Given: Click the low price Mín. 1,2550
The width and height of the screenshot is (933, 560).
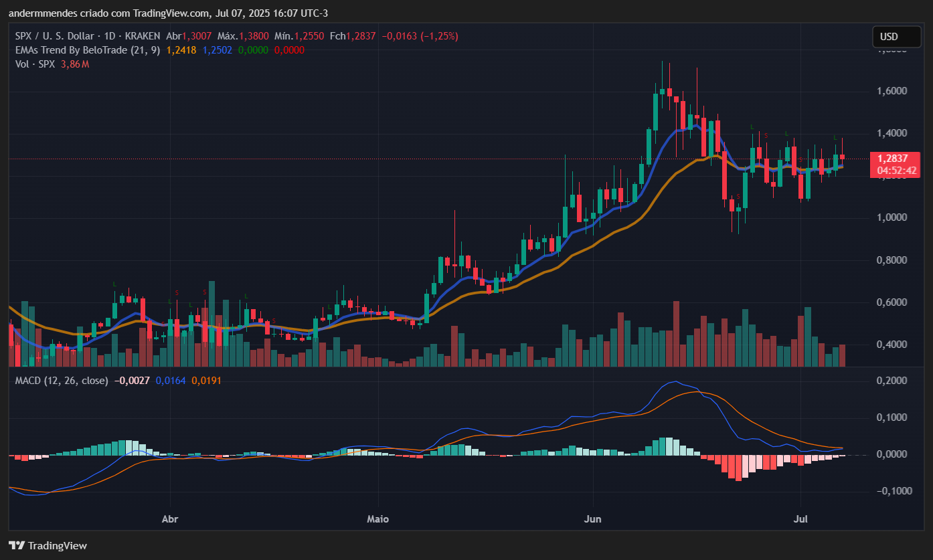Looking at the screenshot, I should (299, 36).
